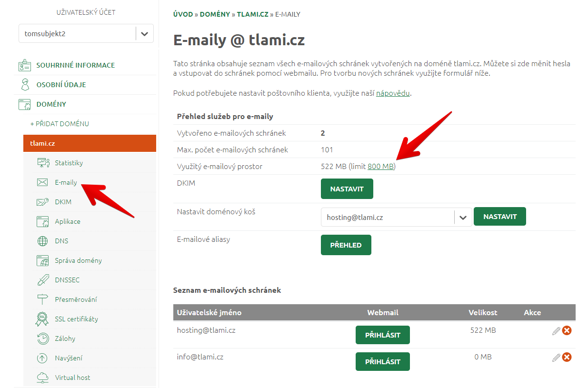Open the Souhrnné informace menu item
Image resolution: width=588 pixels, height=388 pixels.
coord(76,65)
